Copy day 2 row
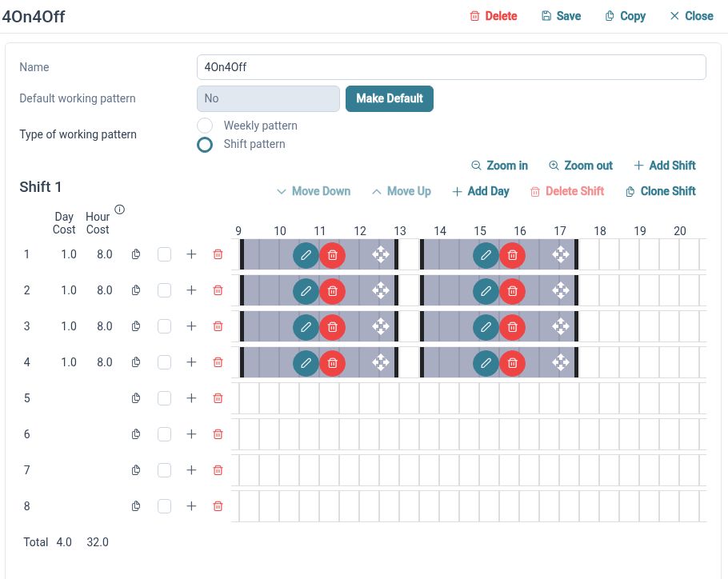Image resolution: width=728 pixels, height=579 pixels. pyautogui.click(x=135, y=290)
